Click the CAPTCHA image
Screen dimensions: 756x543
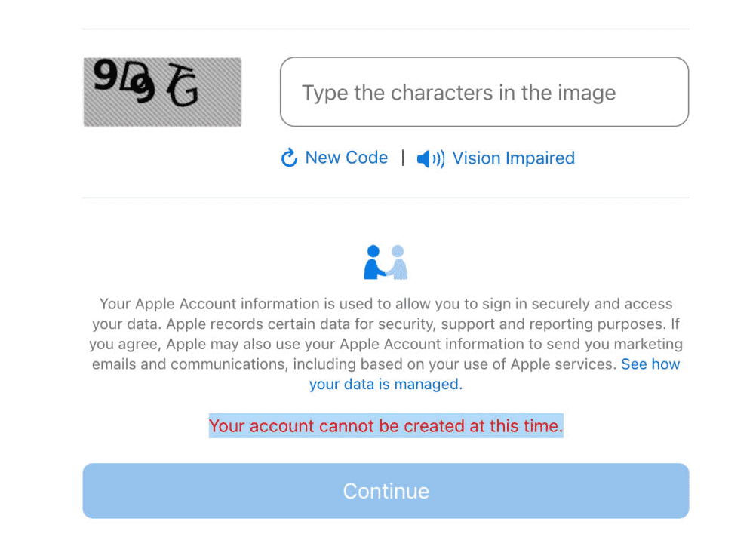pyautogui.click(x=162, y=92)
